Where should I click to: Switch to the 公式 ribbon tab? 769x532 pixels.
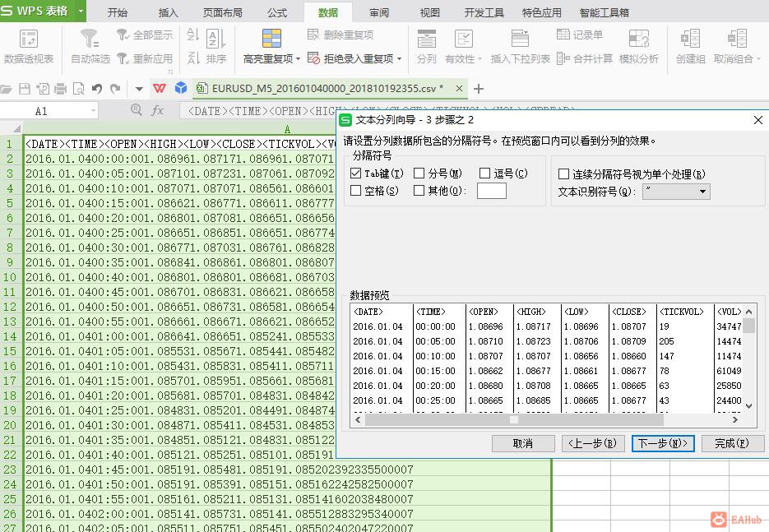click(x=277, y=13)
